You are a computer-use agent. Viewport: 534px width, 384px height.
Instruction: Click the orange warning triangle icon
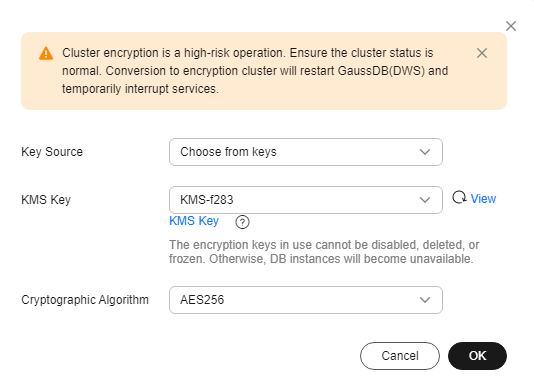[46, 53]
